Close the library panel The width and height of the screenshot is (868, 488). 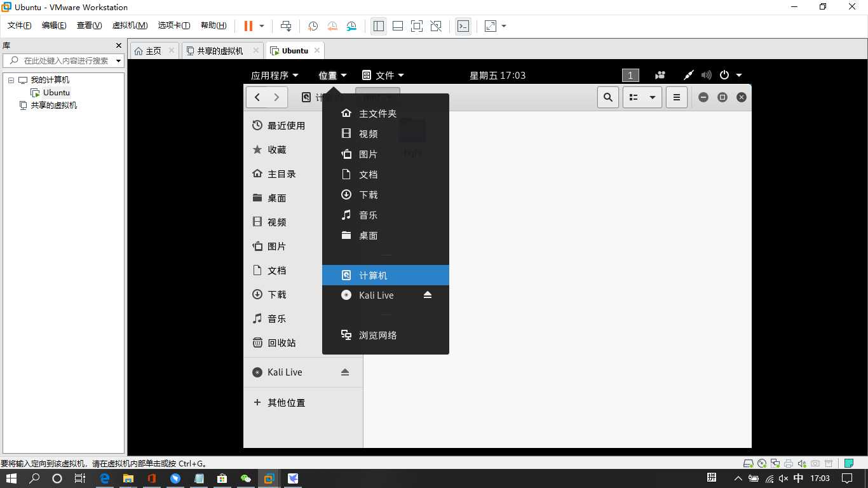pos(119,46)
